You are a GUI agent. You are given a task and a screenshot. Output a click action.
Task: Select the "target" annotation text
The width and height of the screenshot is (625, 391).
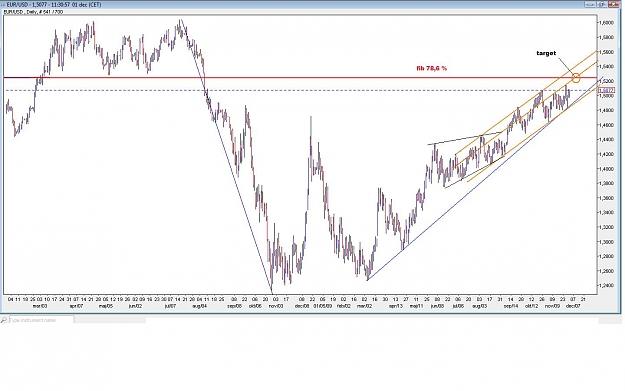(546, 53)
